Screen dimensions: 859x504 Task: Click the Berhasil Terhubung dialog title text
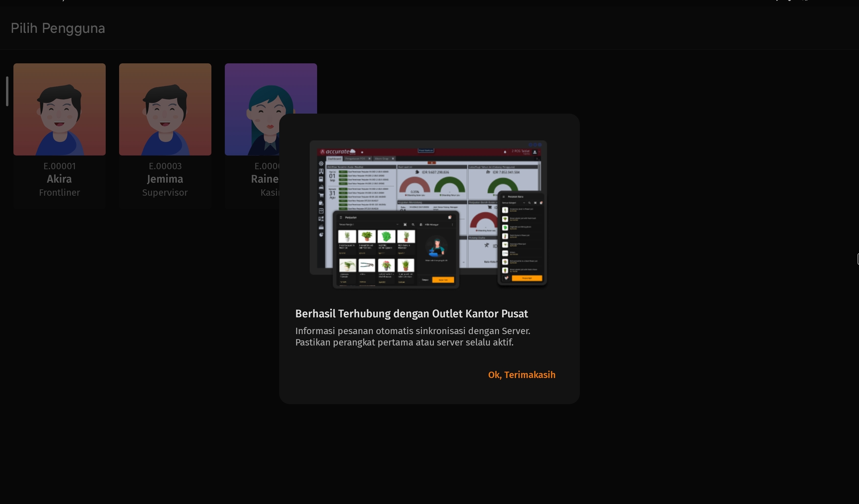pyautogui.click(x=411, y=314)
